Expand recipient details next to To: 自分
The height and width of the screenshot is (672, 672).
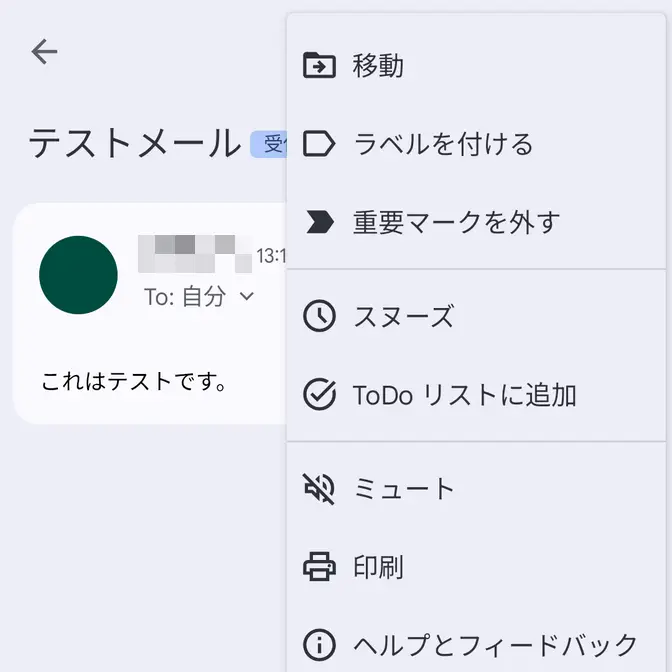pyautogui.click(x=247, y=297)
